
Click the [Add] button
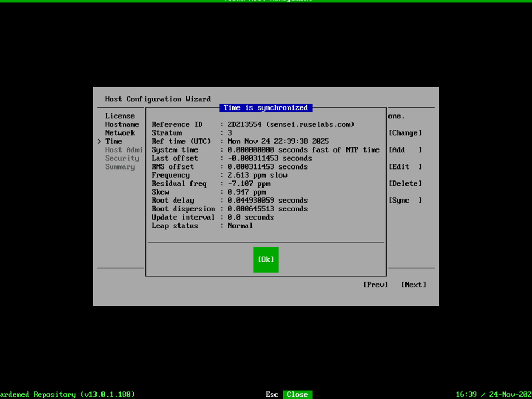(x=405, y=150)
